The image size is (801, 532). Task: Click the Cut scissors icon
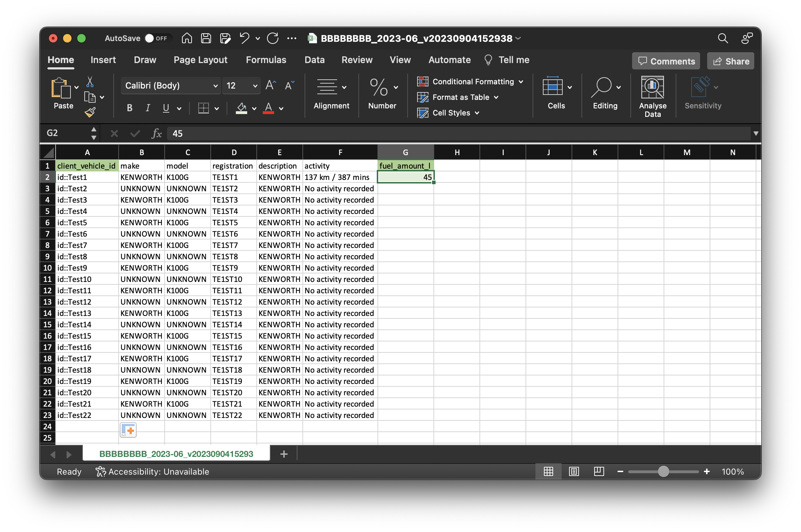click(90, 82)
